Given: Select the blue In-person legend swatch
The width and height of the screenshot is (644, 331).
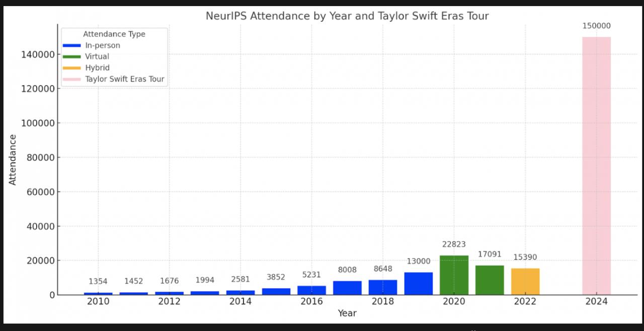Looking at the screenshot, I should 71,45.
